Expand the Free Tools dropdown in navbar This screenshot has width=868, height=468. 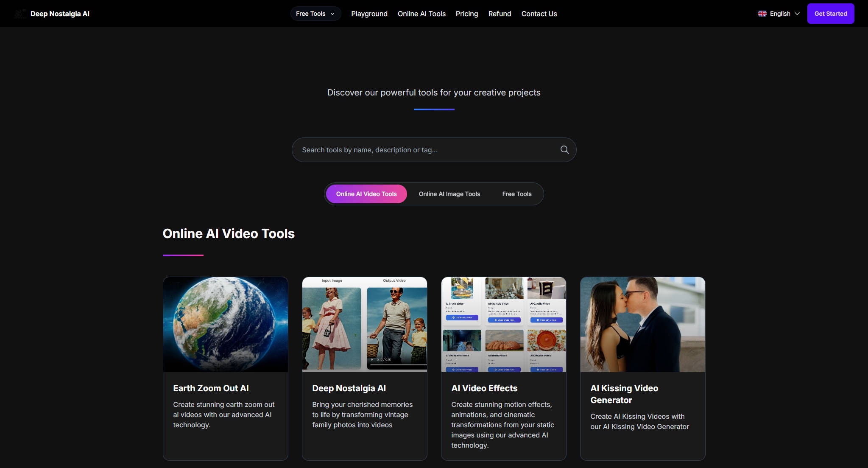tap(315, 14)
